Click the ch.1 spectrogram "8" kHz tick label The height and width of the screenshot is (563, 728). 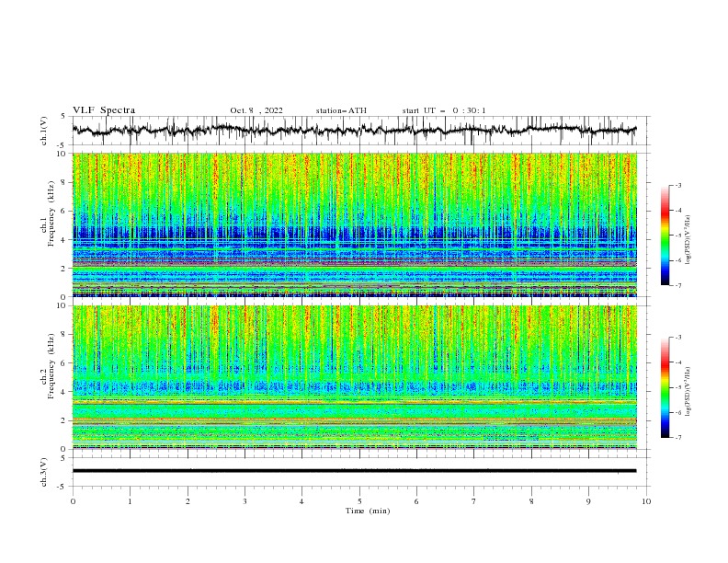(x=64, y=182)
